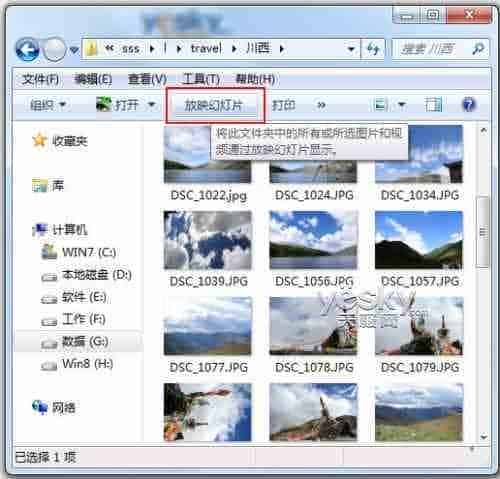Click the 库 libraries icon
Viewport: 500px width, 479px height.
(x=40, y=185)
